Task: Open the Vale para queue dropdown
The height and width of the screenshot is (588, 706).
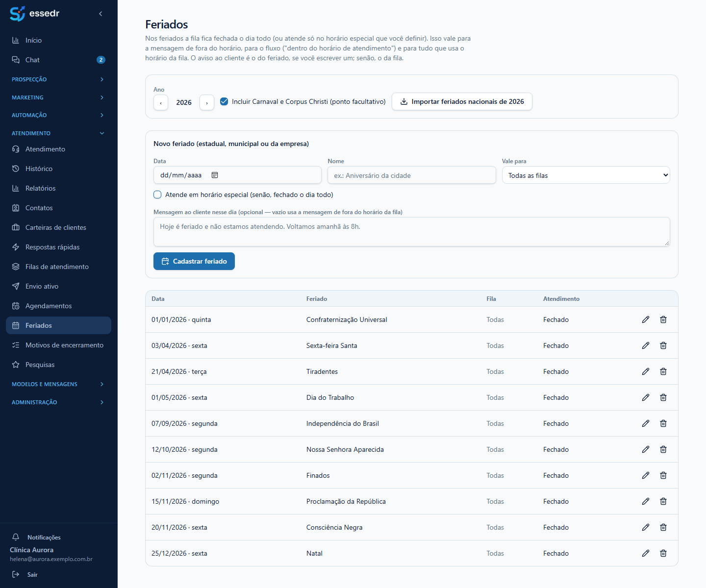Action: point(586,175)
